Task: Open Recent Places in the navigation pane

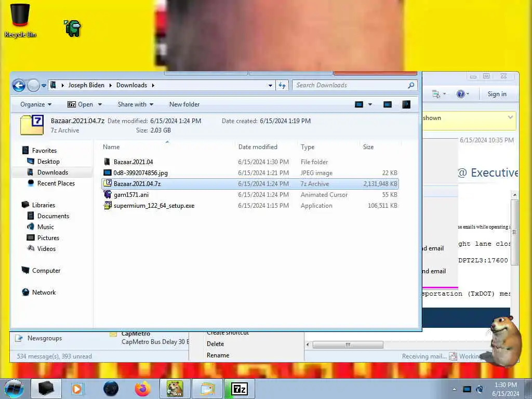Action: [x=56, y=183]
